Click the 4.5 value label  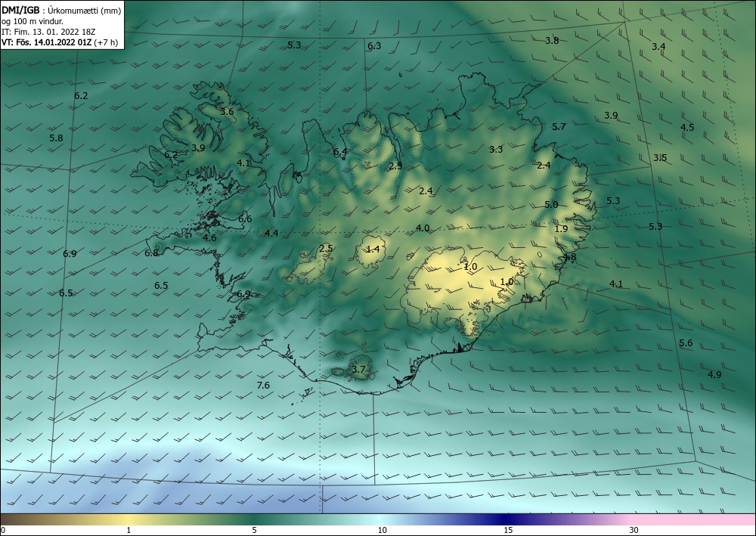coord(687,127)
